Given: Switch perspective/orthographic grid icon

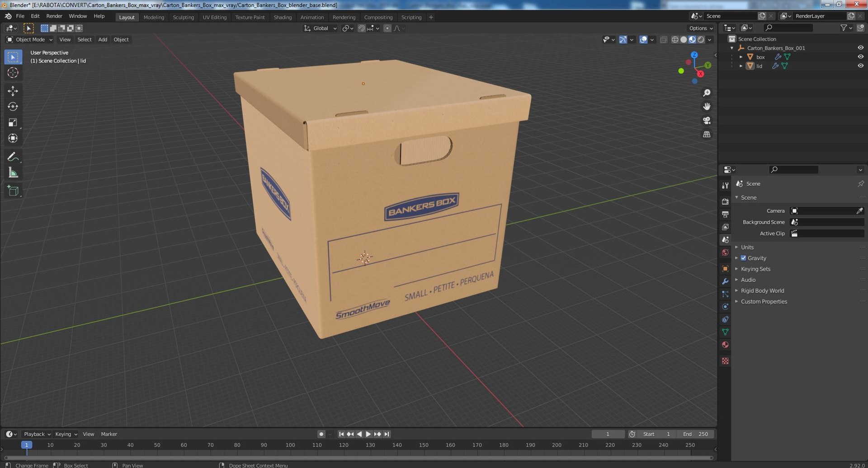Looking at the screenshot, I should [707, 135].
